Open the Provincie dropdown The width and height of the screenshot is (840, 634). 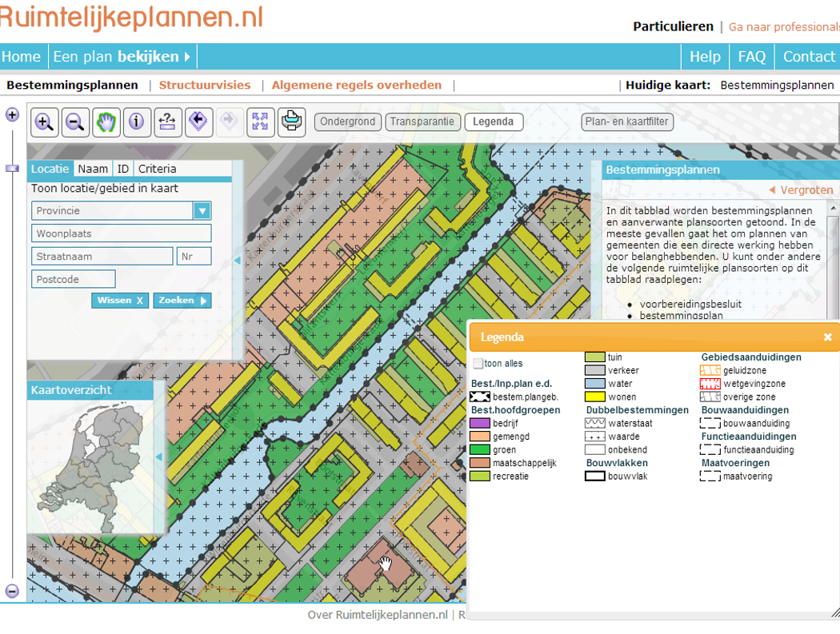[x=202, y=211]
